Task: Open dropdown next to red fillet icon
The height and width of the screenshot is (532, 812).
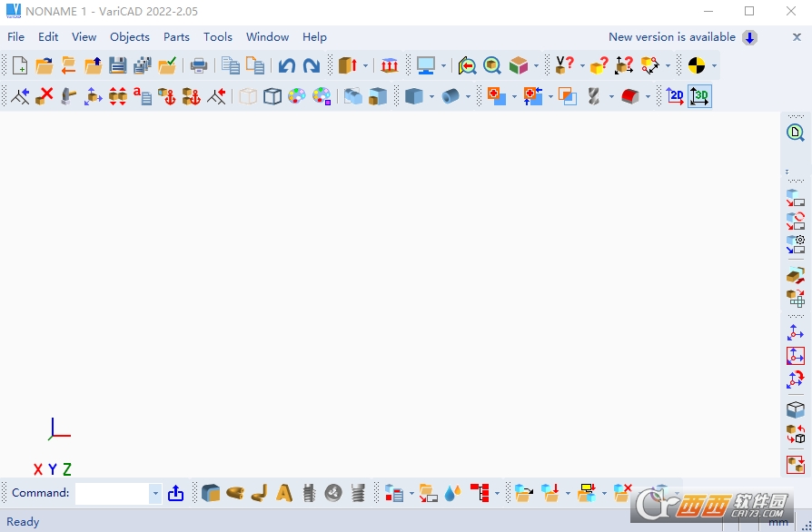Action: pyautogui.click(x=648, y=97)
